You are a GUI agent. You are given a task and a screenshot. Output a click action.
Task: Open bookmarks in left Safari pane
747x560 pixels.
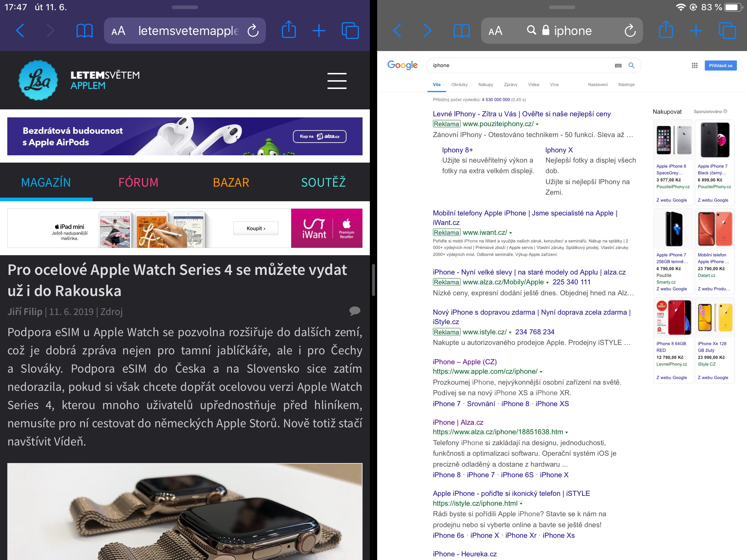click(x=85, y=31)
